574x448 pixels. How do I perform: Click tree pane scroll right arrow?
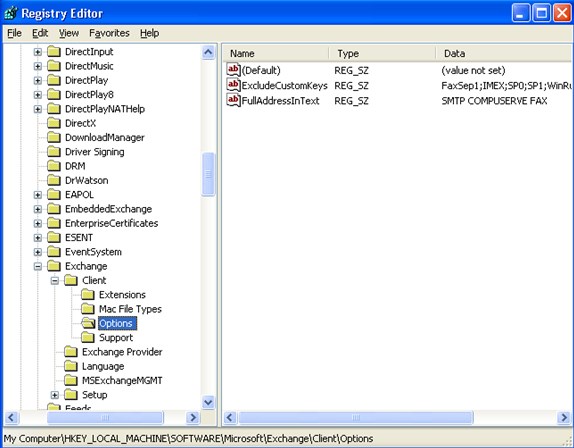(x=193, y=417)
